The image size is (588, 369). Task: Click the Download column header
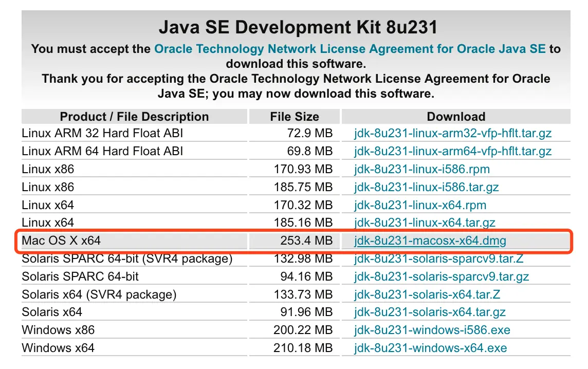click(x=456, y=117)
